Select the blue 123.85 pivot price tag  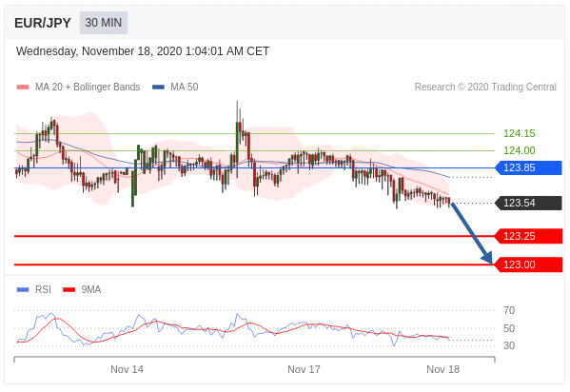529,168
